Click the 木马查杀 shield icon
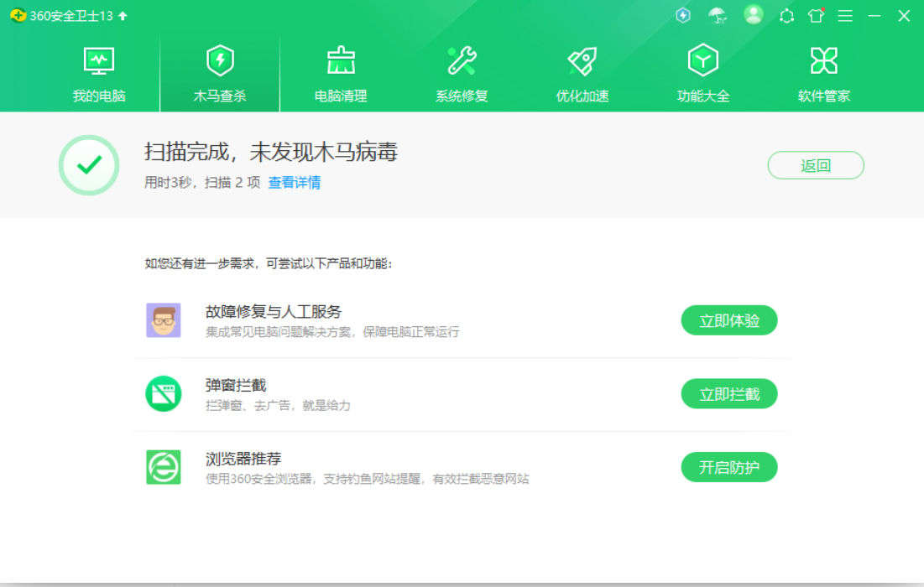924x587 pixels. coord(220,61)
